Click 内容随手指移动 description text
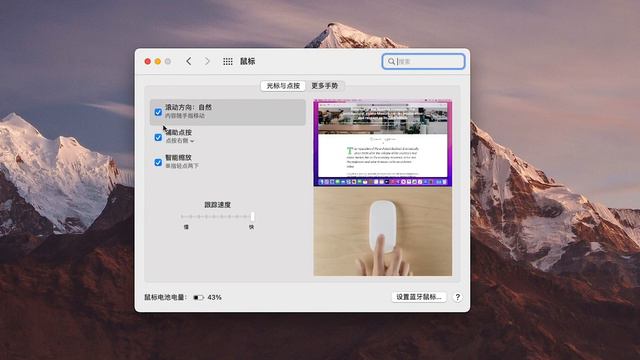 (185, 116)
